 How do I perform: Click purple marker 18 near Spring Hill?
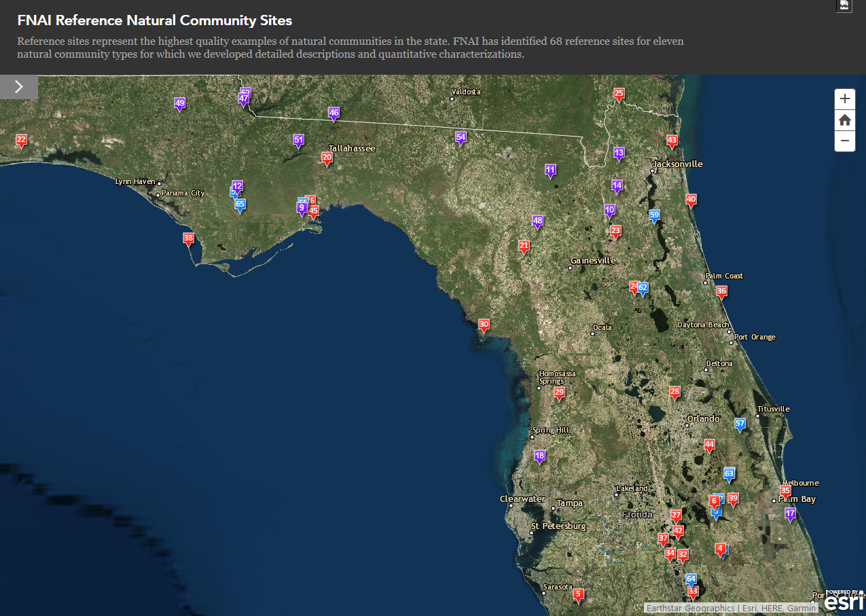pyautogui.click(x=539, y=456)
